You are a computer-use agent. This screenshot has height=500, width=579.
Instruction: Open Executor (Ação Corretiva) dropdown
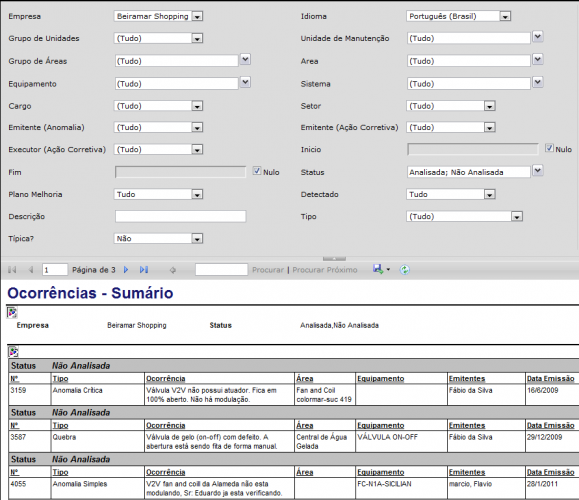coord(197,150)
